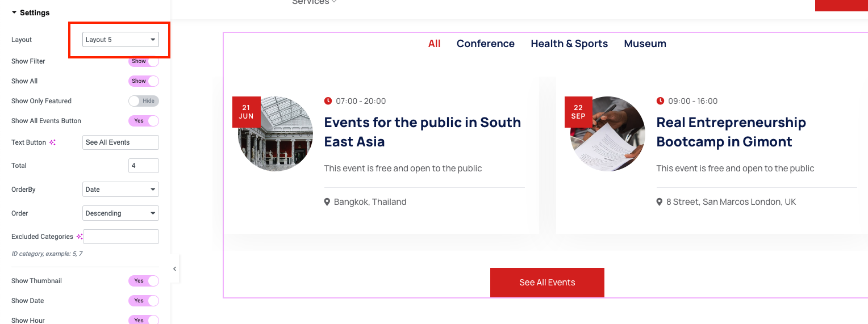868x324 pixels.
Task: Disable the Show Thumbnail switch
Action: pyautogui.click(x=144, y=281)
